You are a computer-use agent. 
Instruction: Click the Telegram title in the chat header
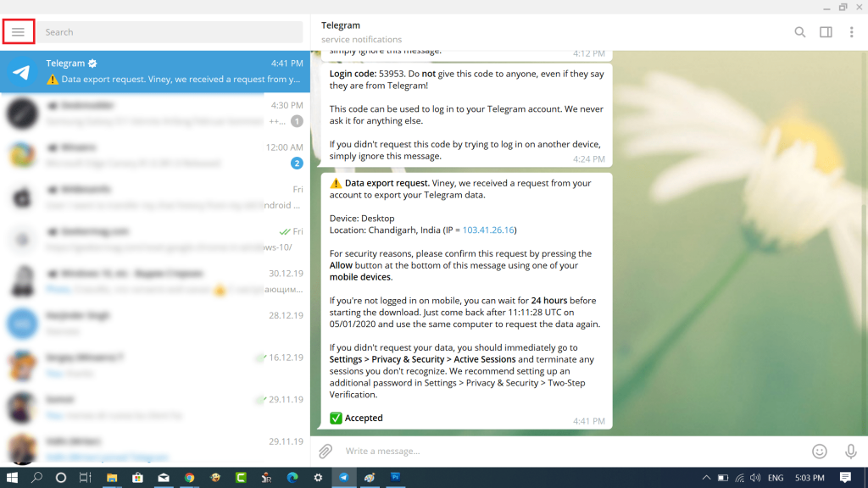[341, 25]
